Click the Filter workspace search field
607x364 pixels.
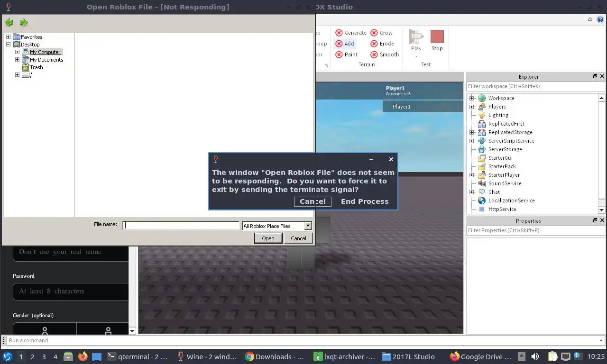click(x=535, y=86)
